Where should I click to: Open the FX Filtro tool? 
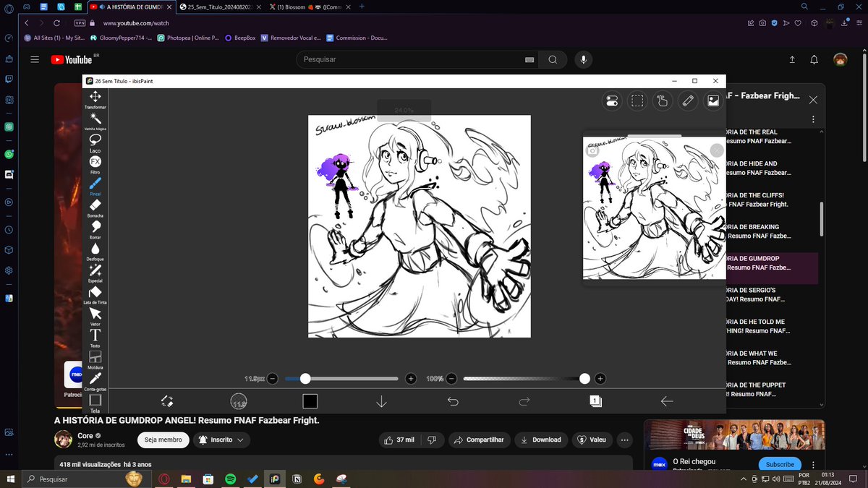click(95, 164)
